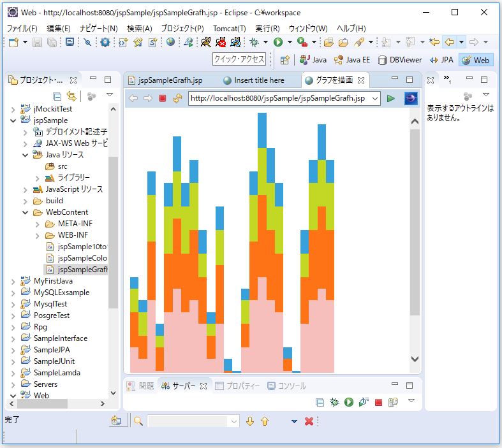Viewport: 502px width, 448px height.
Task: Open the URL history dropdown arrow
Action: [375, 99]
